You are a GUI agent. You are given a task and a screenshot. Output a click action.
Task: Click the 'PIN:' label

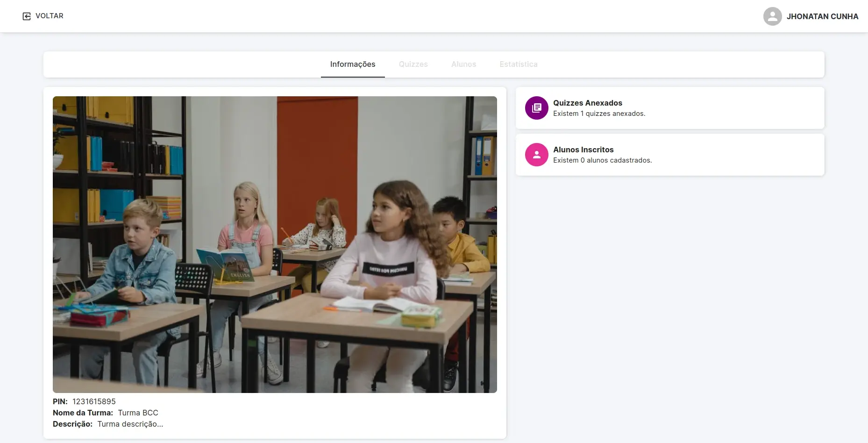pos(60,401)
